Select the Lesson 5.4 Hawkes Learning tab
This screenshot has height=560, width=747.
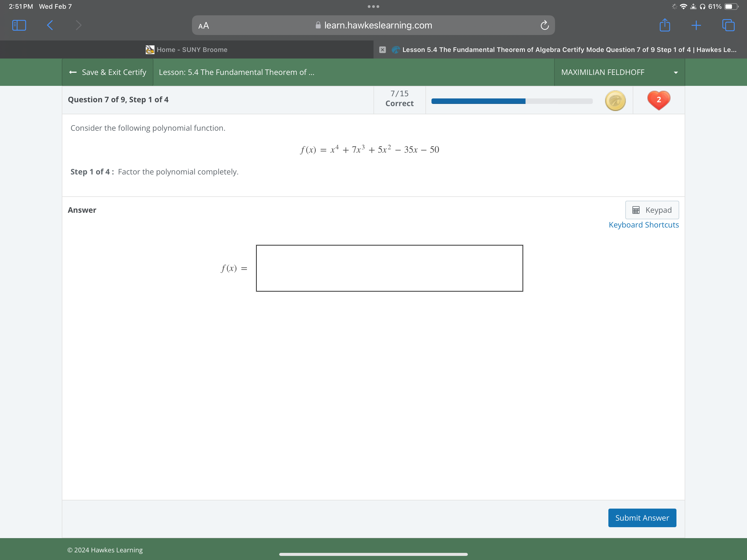[569, 50]
